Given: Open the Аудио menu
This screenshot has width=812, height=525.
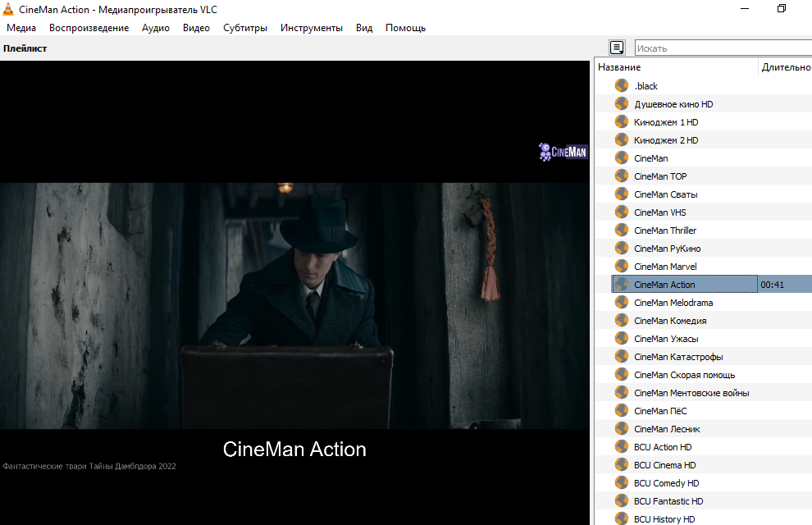Looking at the screenshot, I should (156, 28).
